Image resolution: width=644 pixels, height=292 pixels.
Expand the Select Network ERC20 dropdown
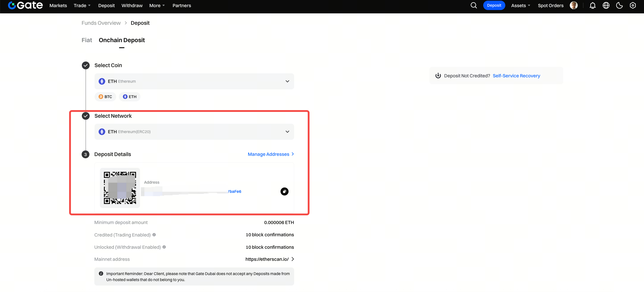(194, 132)
